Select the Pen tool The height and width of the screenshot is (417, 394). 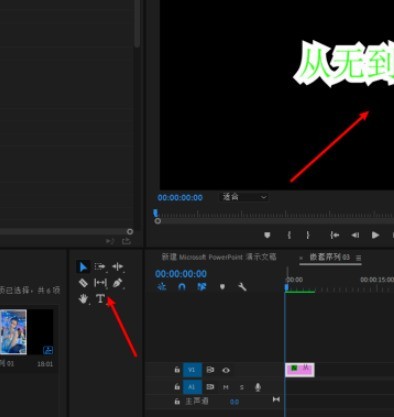117,283
